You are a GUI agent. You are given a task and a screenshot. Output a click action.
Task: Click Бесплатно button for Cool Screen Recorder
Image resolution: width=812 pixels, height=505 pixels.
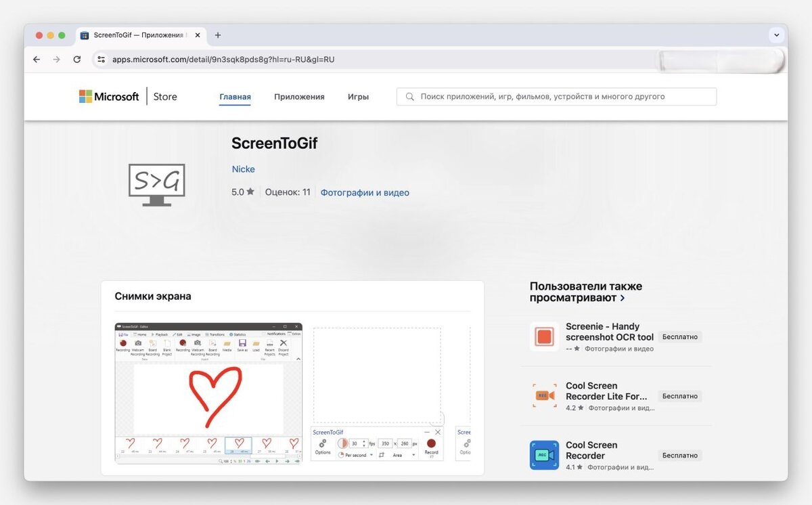pos(680,456)
